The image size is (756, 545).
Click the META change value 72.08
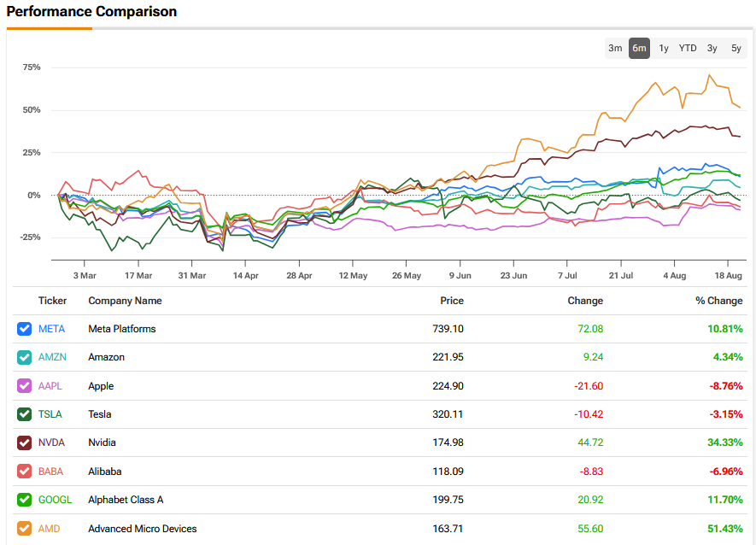point(590,329)
